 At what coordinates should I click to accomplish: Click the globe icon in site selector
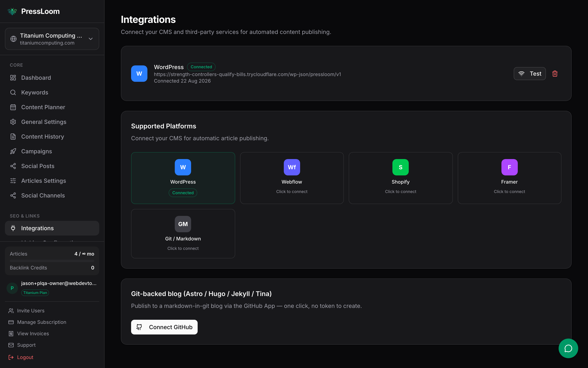point(13,39)
